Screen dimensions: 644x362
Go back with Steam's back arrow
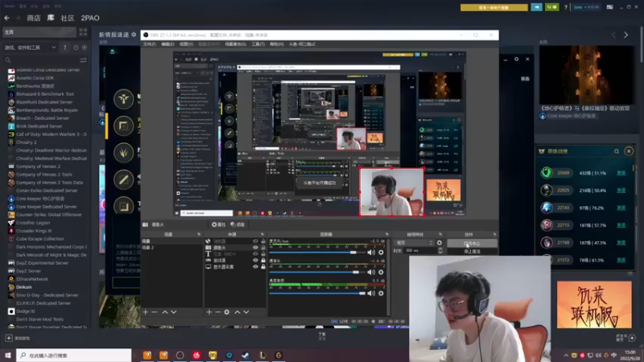[6, 18]
